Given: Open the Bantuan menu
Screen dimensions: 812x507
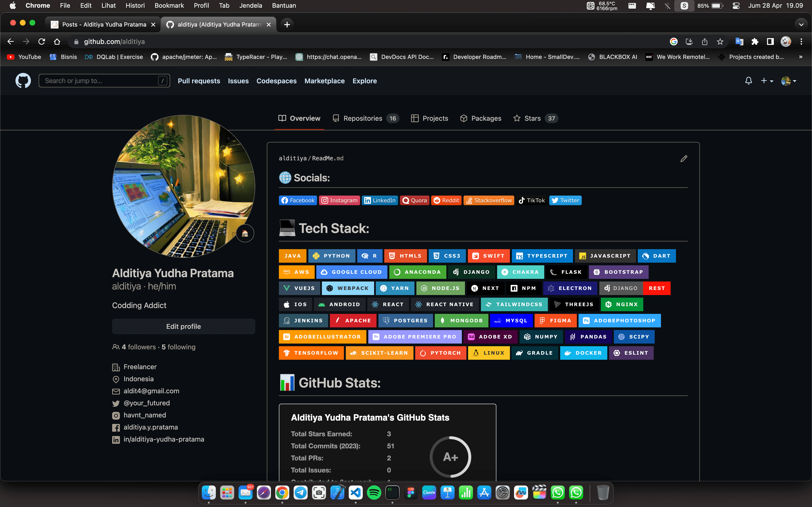Looking at the screenshot, I should [283, 5].
